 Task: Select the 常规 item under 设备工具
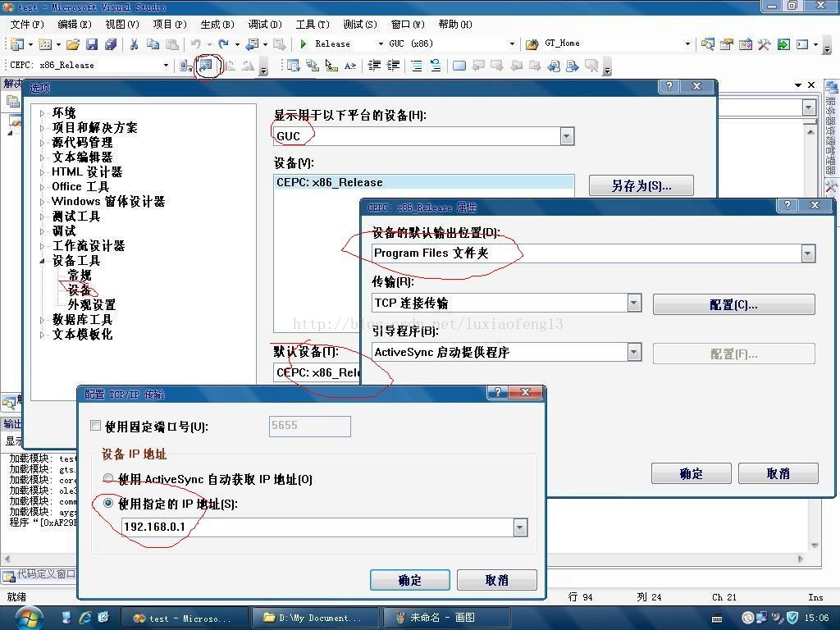(80, 276)
